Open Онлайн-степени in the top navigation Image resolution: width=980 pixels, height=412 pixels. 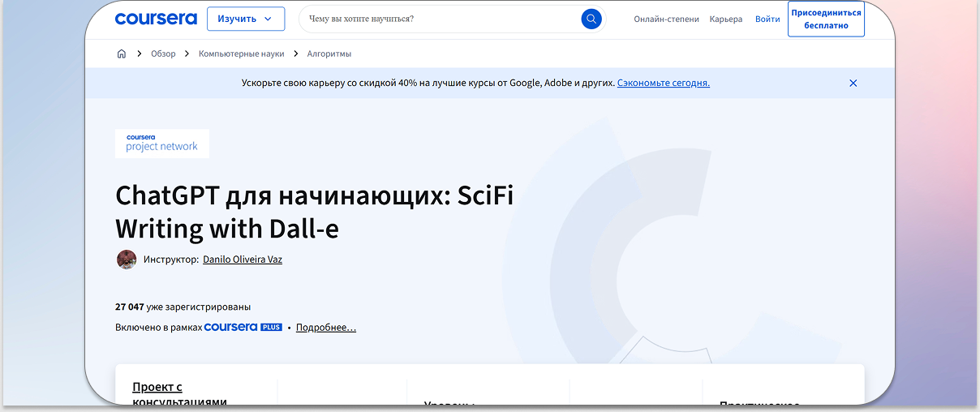[666, 19]
